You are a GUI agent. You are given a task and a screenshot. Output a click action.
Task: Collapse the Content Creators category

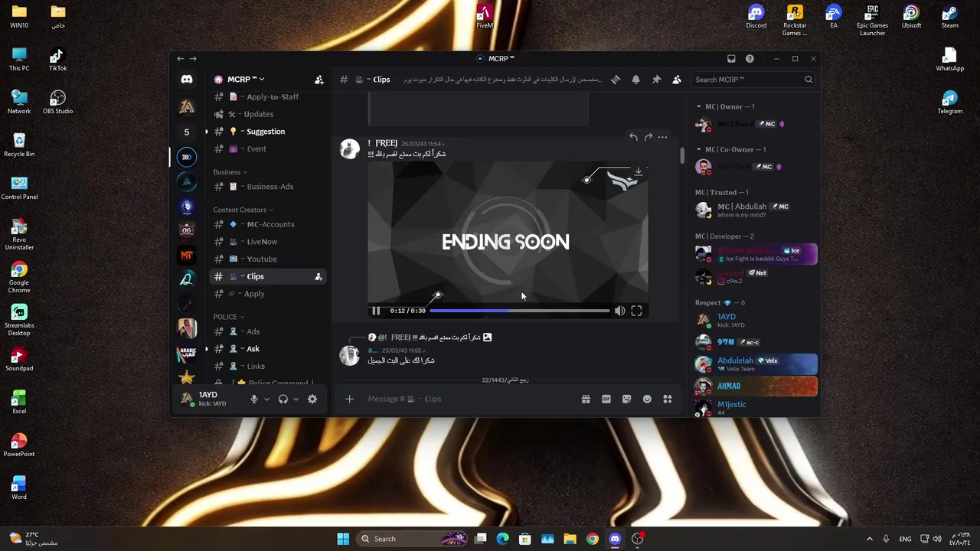point(243,210)
